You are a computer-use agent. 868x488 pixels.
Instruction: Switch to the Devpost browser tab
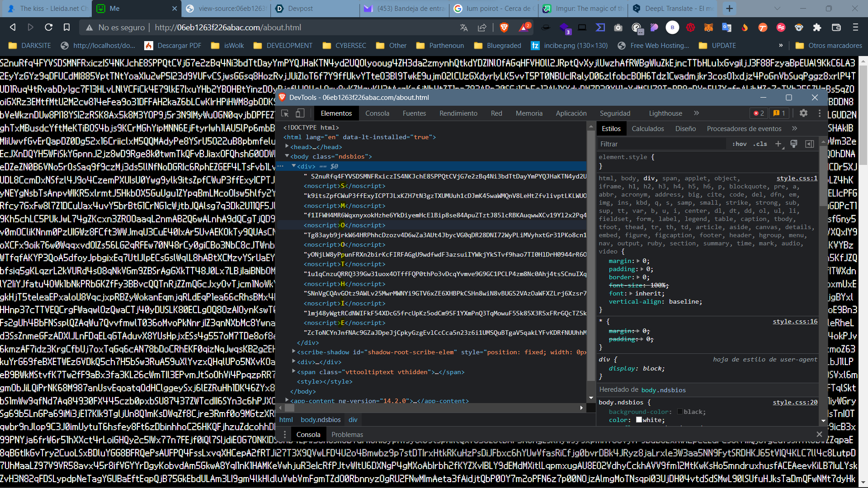coord(315,9)
